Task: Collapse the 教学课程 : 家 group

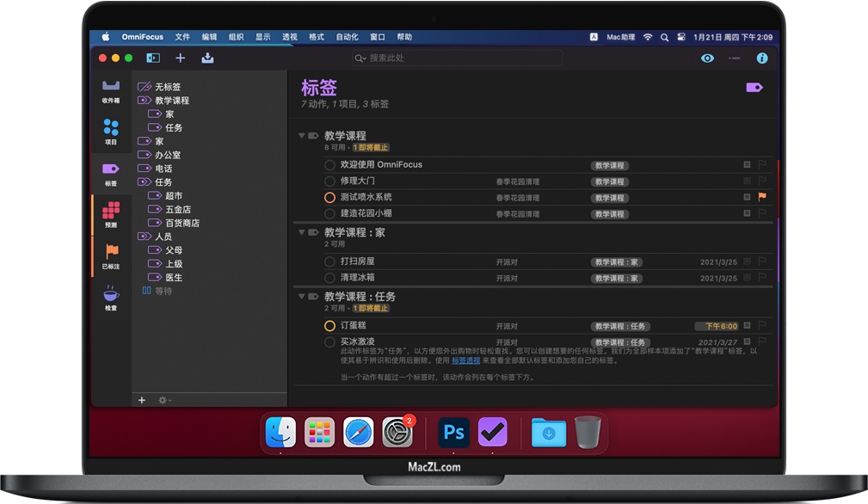Action: click(302, 232)
